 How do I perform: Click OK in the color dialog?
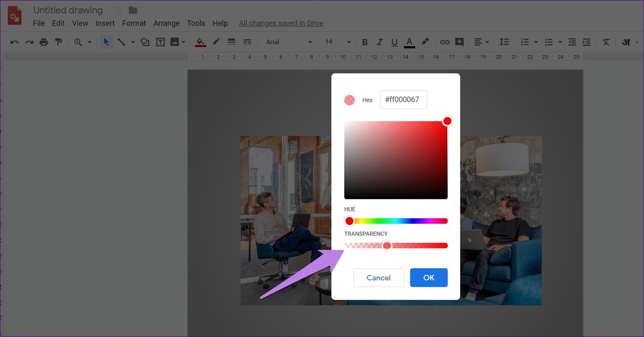coord(429,277)
